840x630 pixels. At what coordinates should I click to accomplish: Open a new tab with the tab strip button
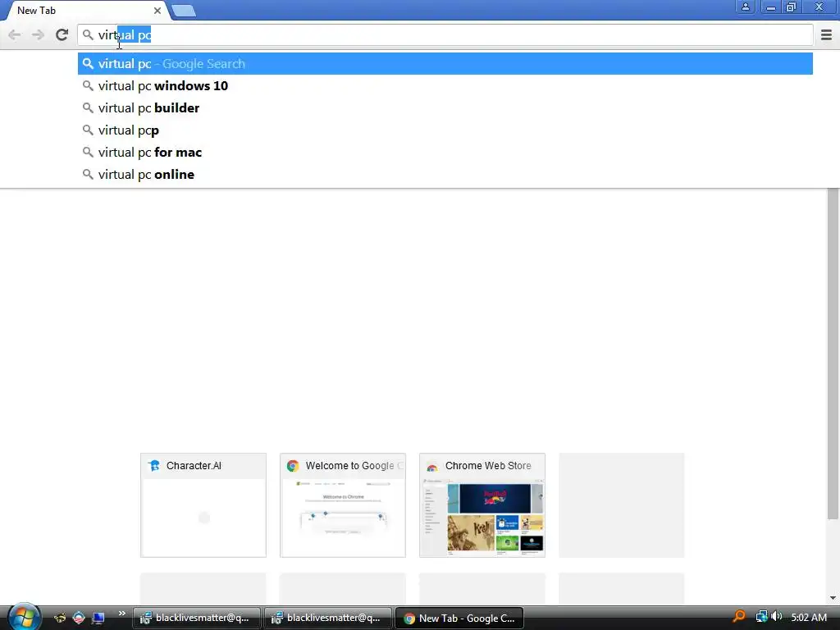pos(184,11)
